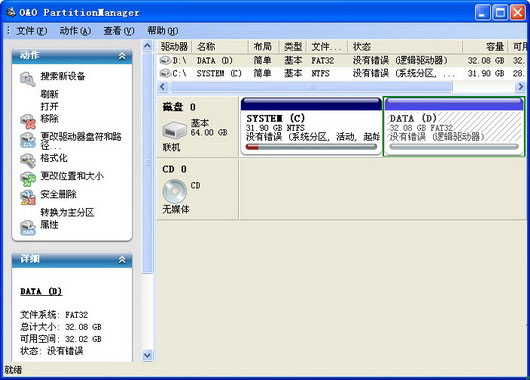
Task: Click the format partition icon
Action: [x=27, y=161]
